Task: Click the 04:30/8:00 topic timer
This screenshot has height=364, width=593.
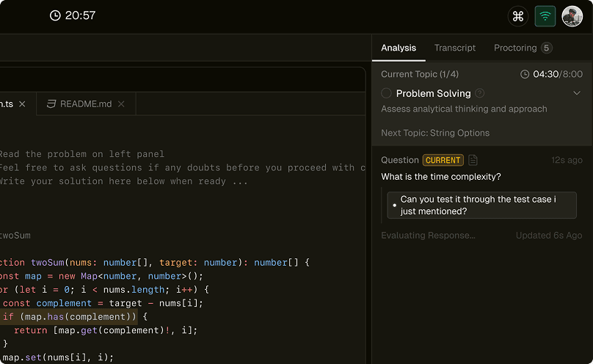Action: click(558, 74)
